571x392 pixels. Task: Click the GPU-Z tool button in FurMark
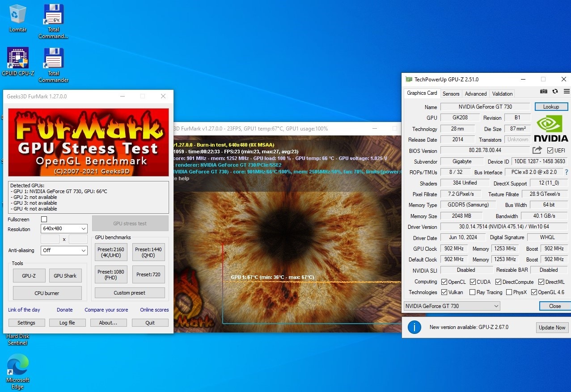pos(29,276)
